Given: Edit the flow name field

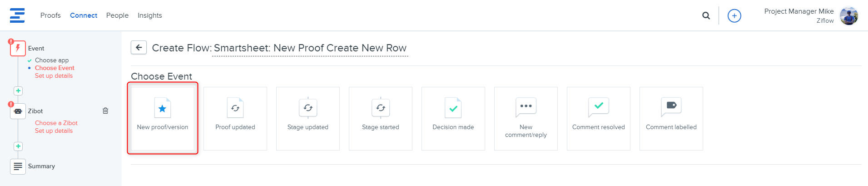Looking at the screenshot, I should tap(310, 48).
